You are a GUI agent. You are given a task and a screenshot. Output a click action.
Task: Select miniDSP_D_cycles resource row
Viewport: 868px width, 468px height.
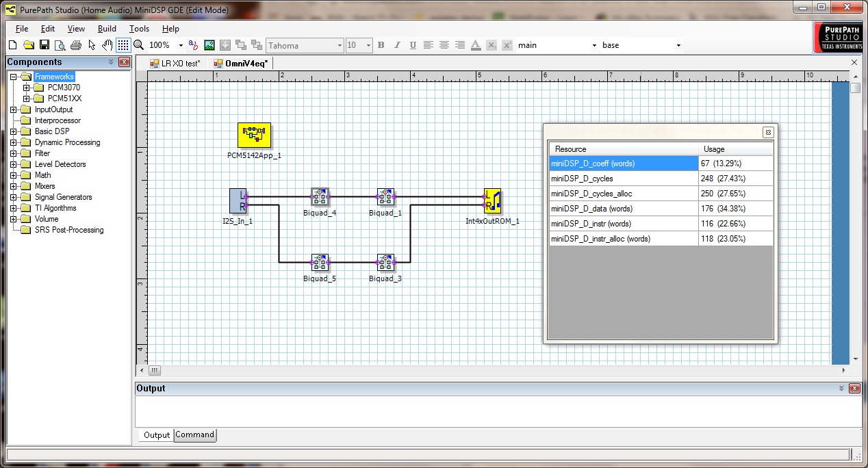pyautogui.click(x=661, y=179)
